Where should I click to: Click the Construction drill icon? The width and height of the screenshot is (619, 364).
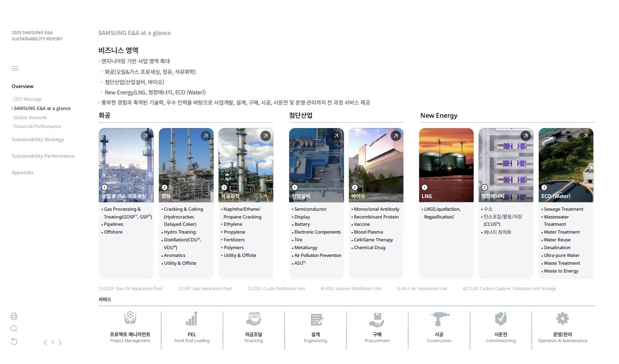point(440,319)
